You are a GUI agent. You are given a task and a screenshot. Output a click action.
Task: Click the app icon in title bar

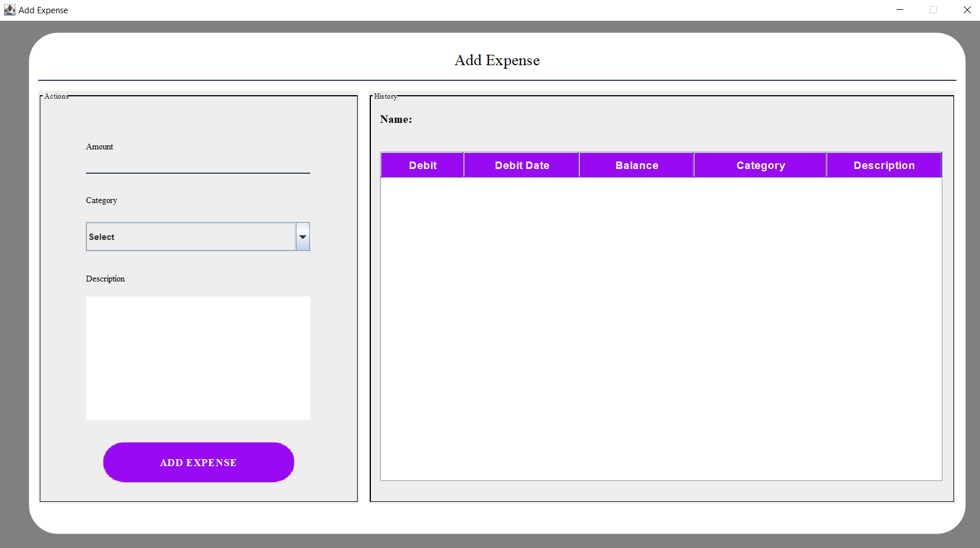9,10
